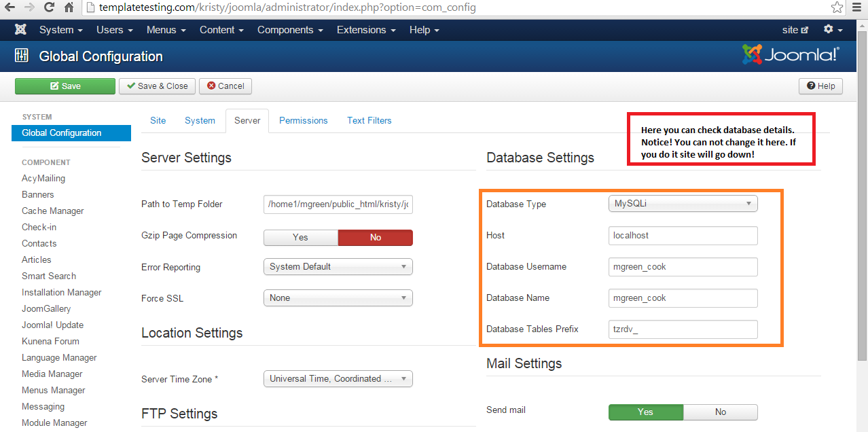Select the Server tab
This screenshot has height=432, width=868.
(247, 120)
